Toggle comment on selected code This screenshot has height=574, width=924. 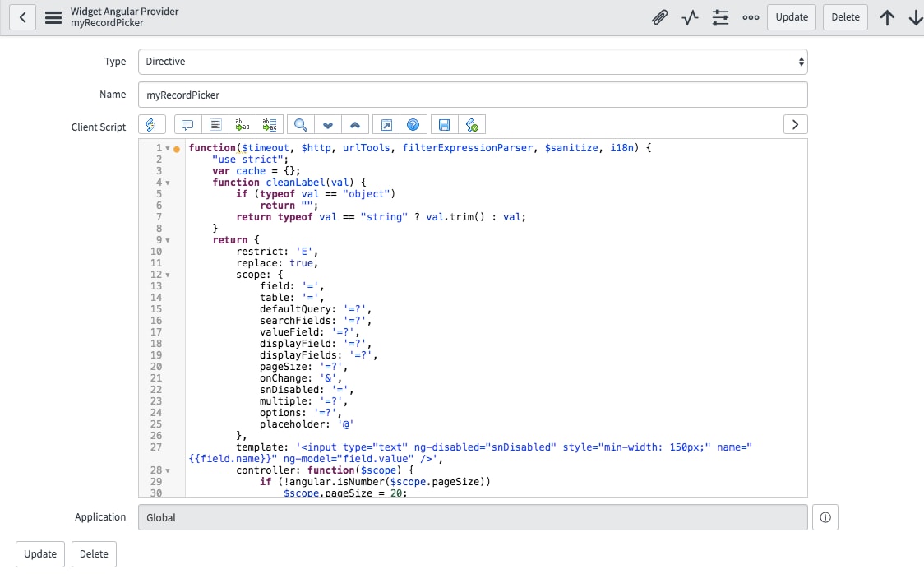point(187,125)
